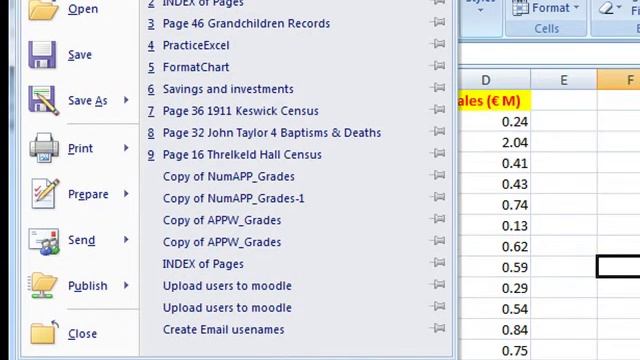The width and height of the screenshot is (640, 360).
Task: Pin Page 16 Threlkeld Hall Census
Action: [x=438, y=153]
